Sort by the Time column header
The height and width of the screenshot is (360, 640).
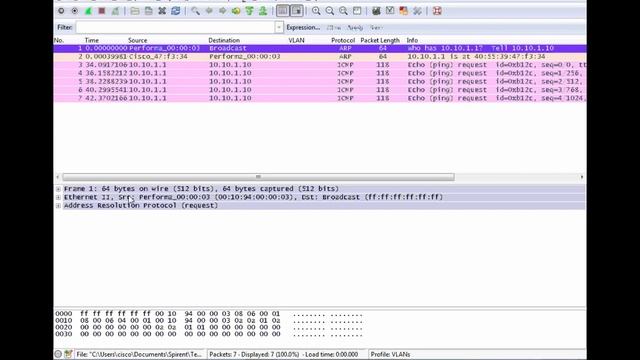[x=92, y=40]
